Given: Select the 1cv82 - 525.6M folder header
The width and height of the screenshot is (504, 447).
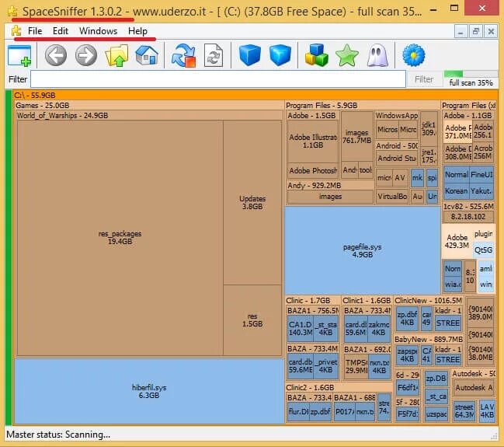Looking at the screenshot, I should point(468,206).
